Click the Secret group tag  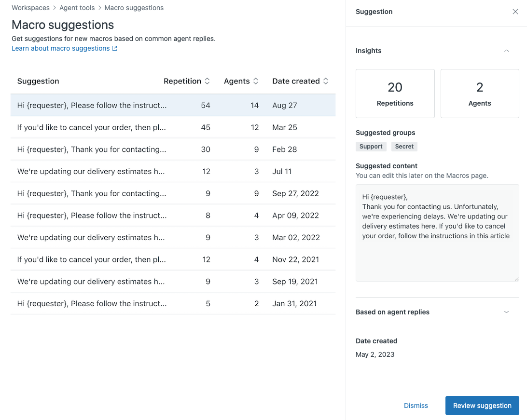click(x=404, y=147)
